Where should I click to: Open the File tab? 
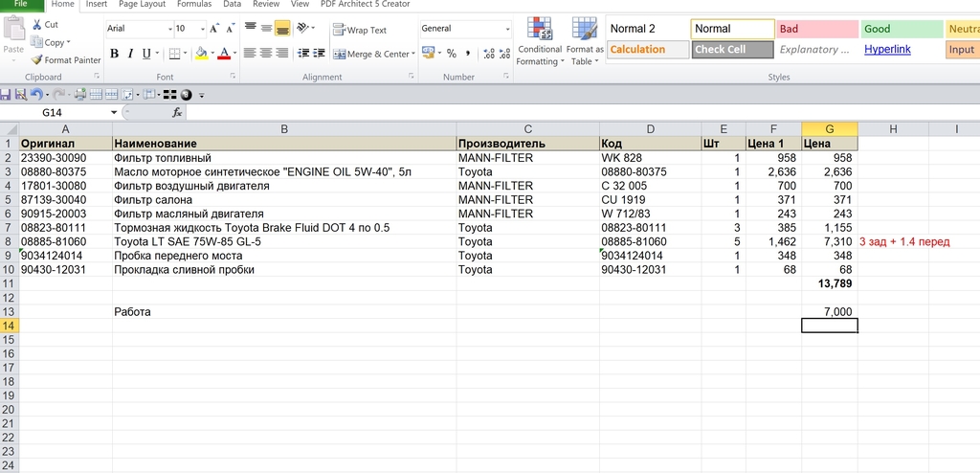tap(21, 5)
